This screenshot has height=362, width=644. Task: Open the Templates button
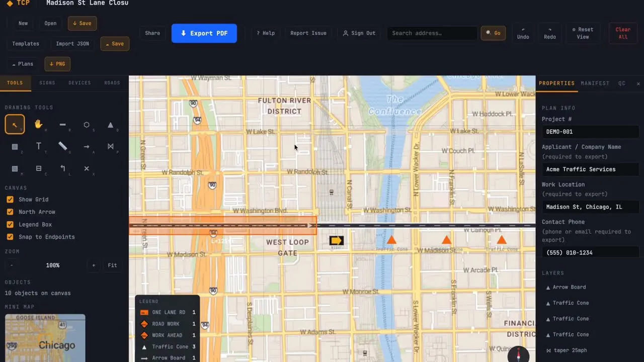tap(26, 44)
